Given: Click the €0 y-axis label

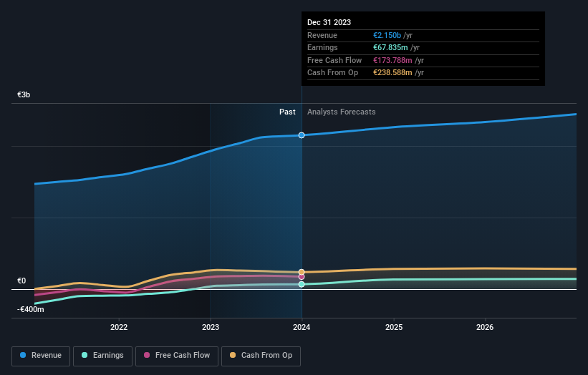Looking at the screenshot, I should [21, 281].
